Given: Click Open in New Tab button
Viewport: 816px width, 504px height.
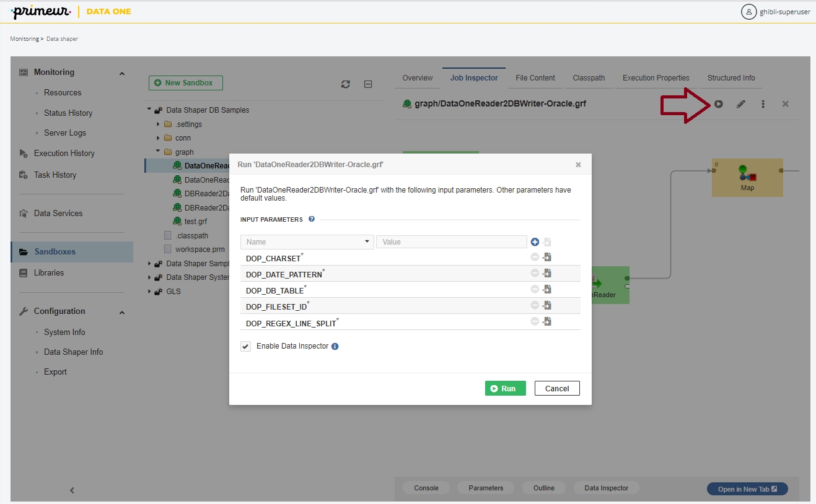Looking at the screenshot, I should (x=747, y=489).
